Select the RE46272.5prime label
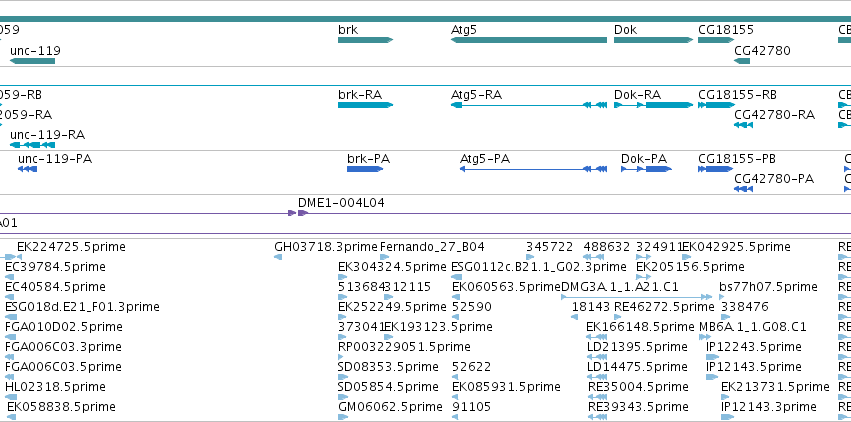 664,307
